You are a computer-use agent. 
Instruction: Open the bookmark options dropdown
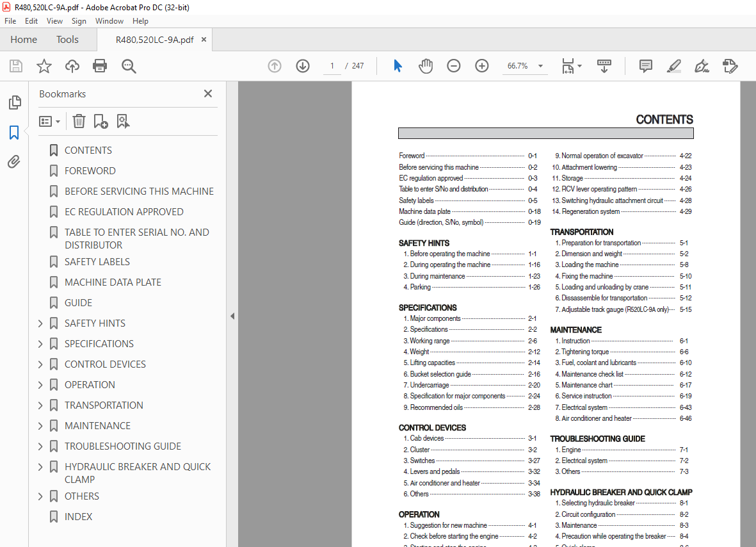(x=50, y=121)
